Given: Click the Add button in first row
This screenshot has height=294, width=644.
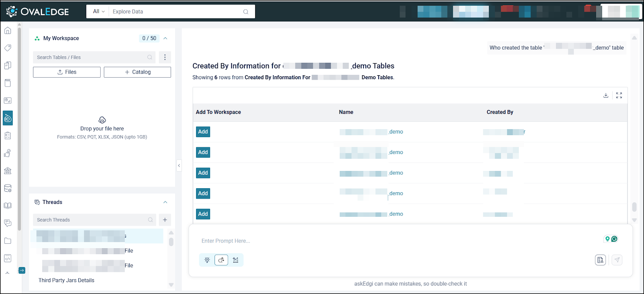Looking at the screenshot, I should click(203, 132).
